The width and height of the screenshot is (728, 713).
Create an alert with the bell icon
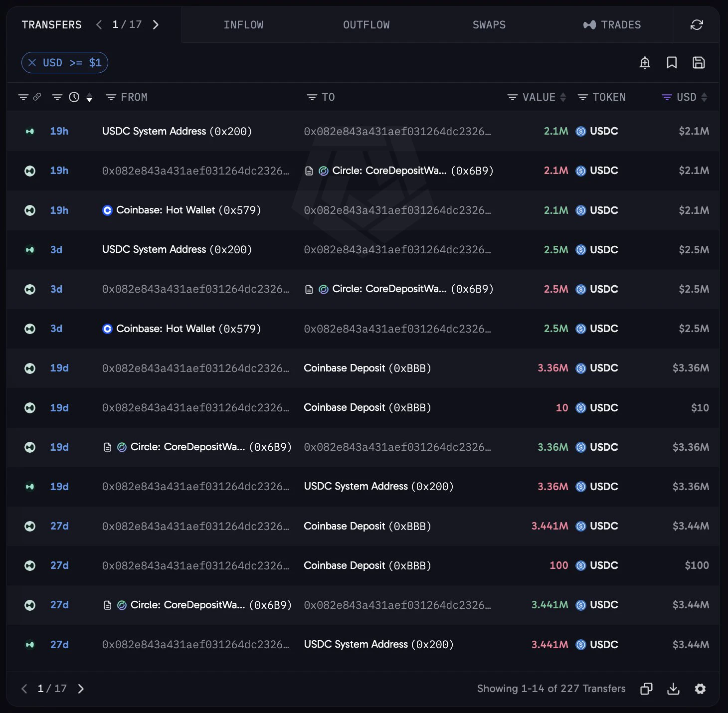[x=645, y=63]
